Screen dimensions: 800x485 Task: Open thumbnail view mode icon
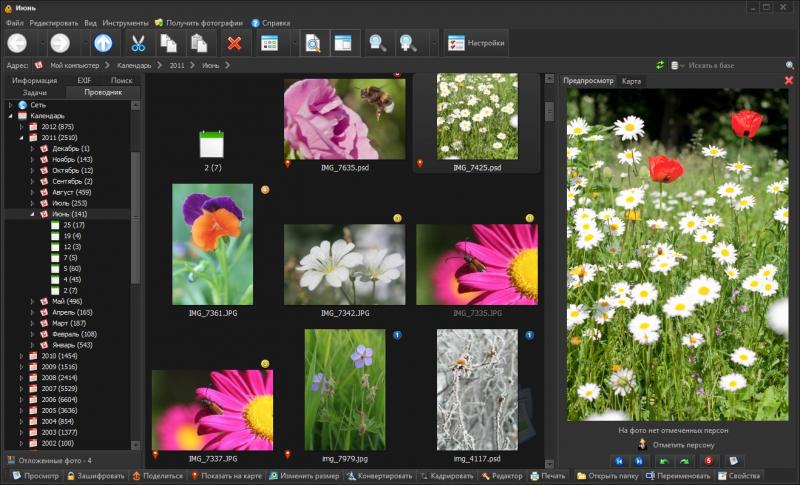tap(269, 43)
